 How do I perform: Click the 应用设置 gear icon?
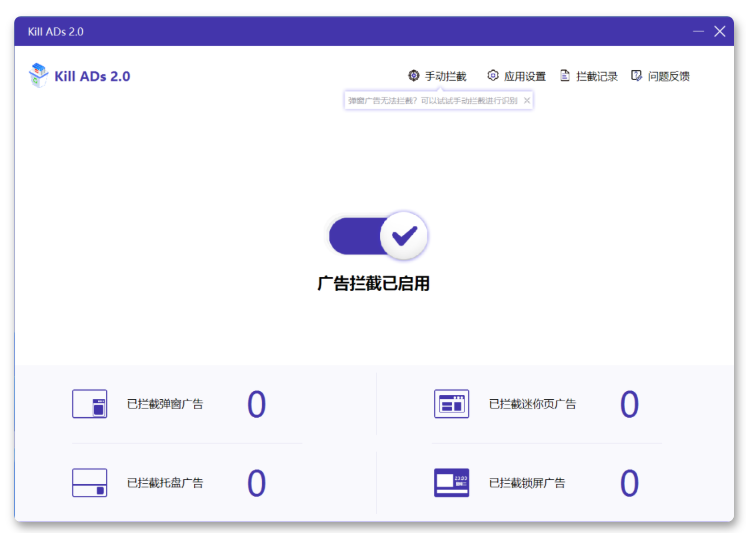click(493, 76)
